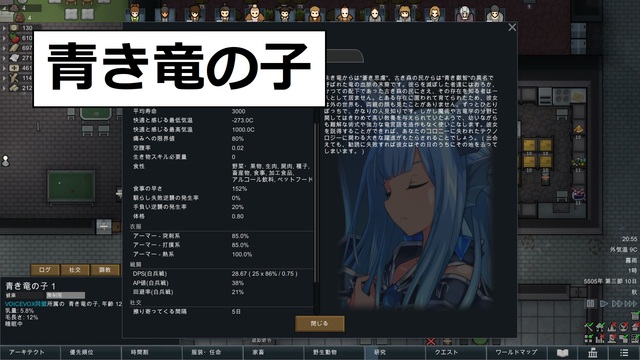
Task: Expand the 212 resource row arrow
Action: click(x=4, y=88)
